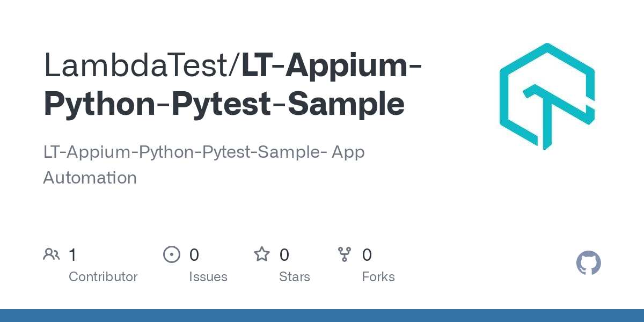
Task: Click the forks count number 0
Action: pos(367,255)
